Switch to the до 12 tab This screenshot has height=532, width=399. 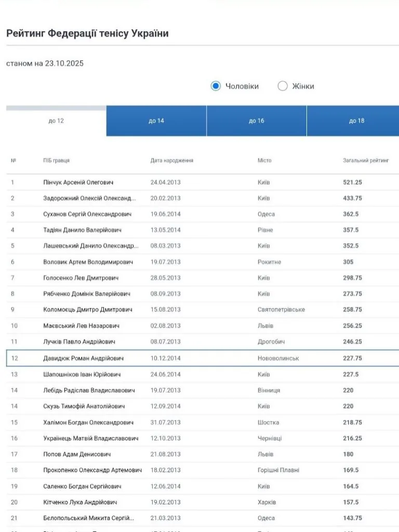56,121
